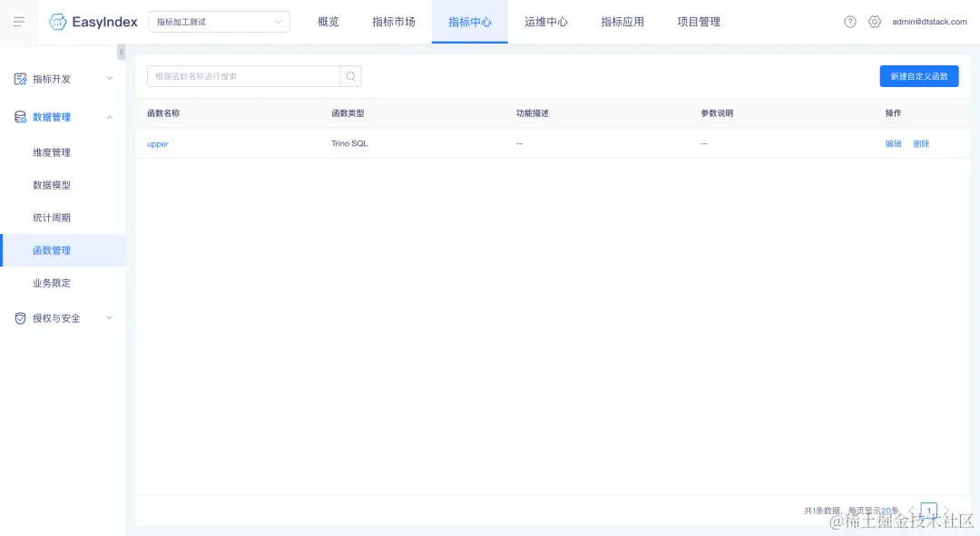Click the 新建自定义函数 button
The width and height of the screenshot is (980, 536).
918,76
